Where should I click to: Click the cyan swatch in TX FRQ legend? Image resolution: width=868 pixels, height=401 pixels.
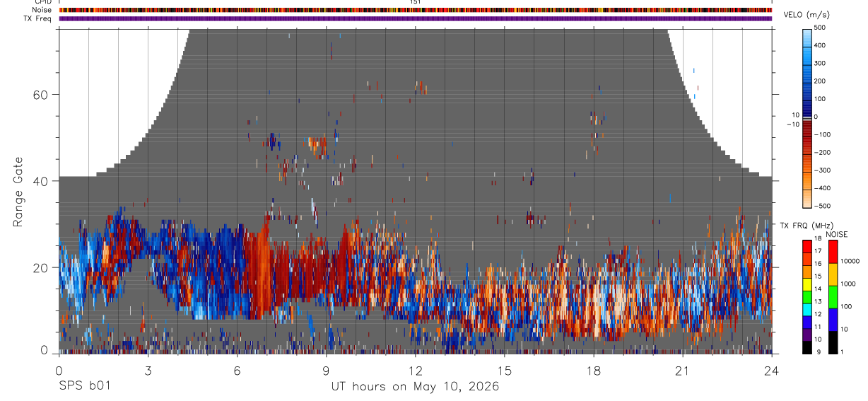[x=807, y=310]
